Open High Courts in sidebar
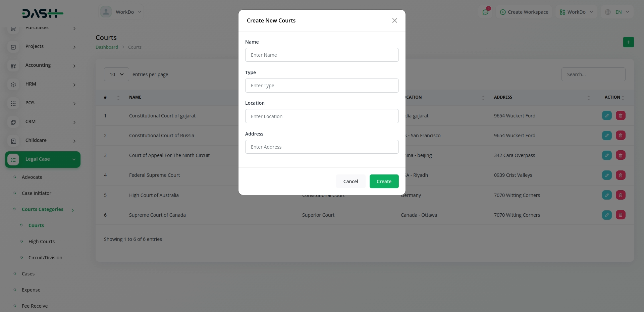Image resolution: width=644 pixels, height=312 pixels. [42, 242]
